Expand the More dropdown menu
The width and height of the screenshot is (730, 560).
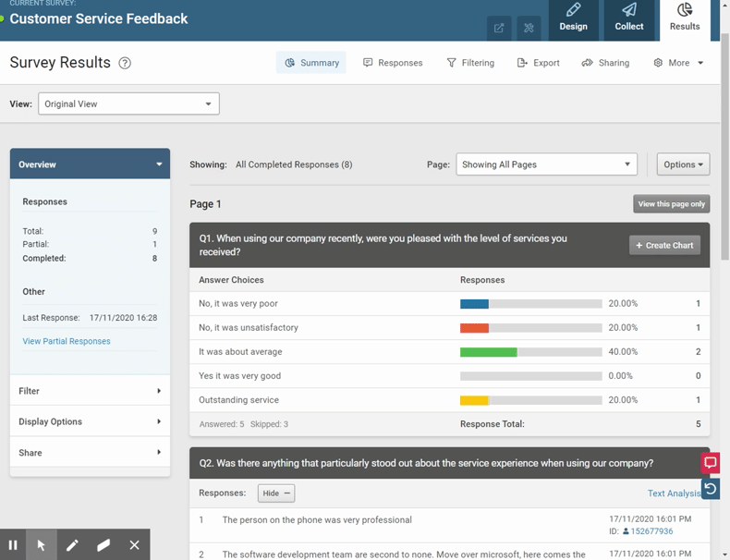point(678,63)
